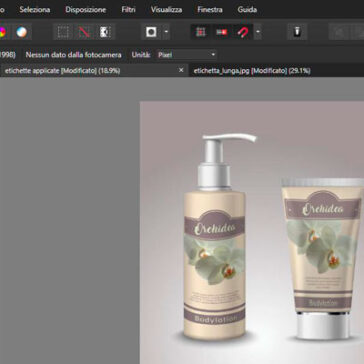
Task: Click the pump bottle Orchidea label
Action: pos(215,228)
